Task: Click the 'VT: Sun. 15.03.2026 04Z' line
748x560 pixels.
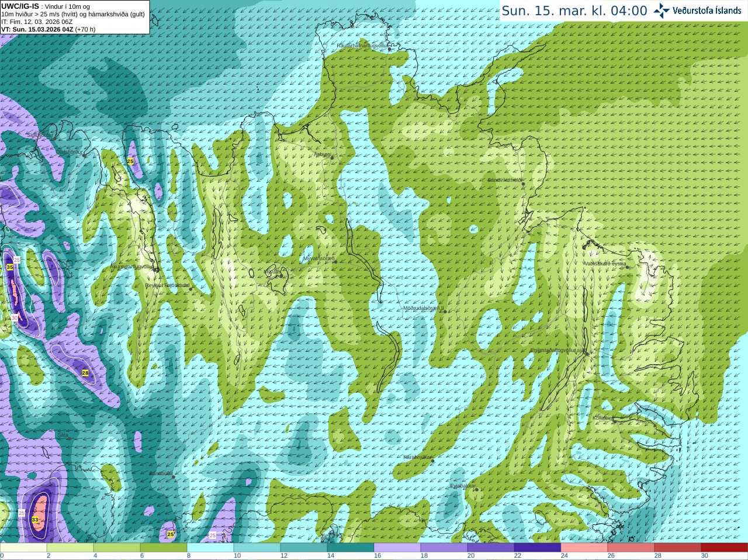Action: pyautogui.click(x=48, y=29)
